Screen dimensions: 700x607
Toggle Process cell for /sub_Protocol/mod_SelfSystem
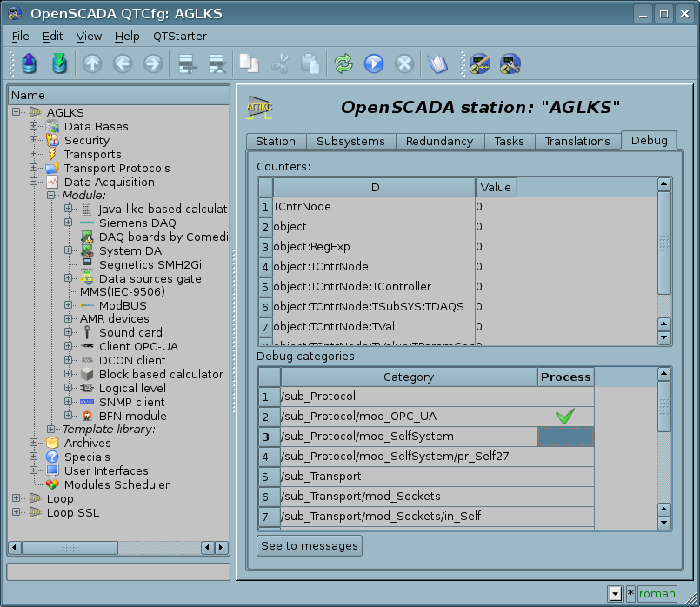tap(565, 437)
